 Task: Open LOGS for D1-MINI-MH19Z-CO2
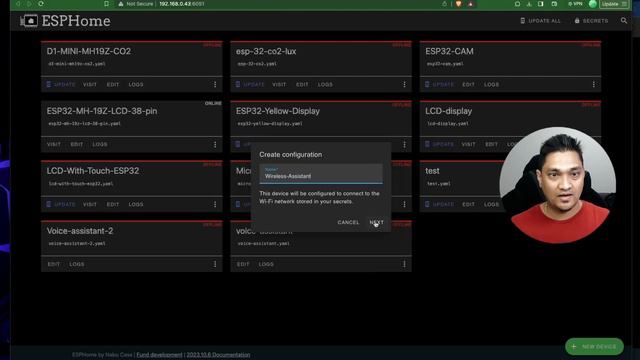tap(136, 84)
